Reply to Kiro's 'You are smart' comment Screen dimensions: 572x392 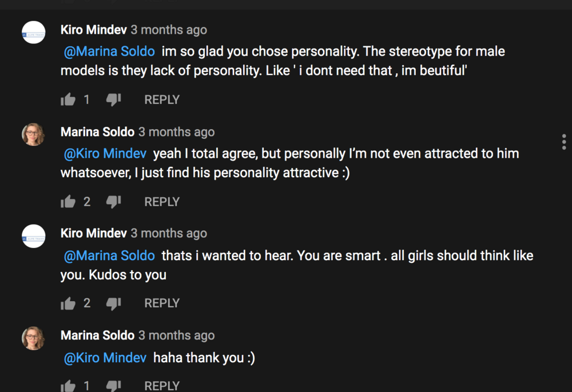click(162, 303)
